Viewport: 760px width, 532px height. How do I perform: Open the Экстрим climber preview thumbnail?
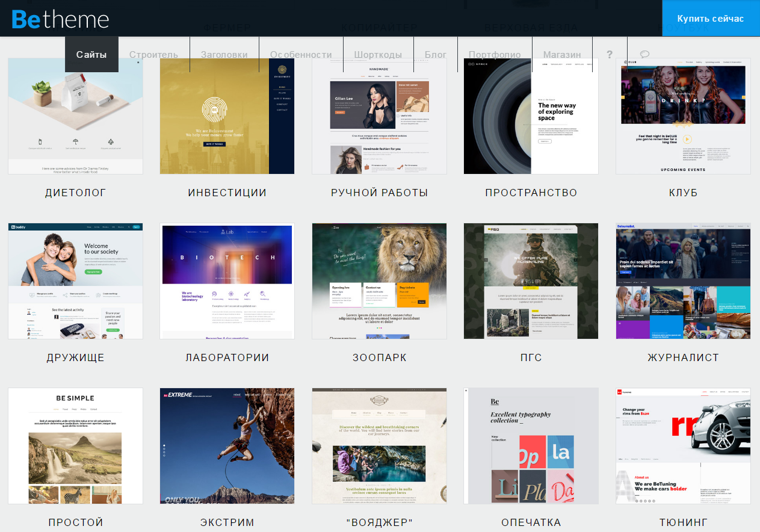point(227,446)
